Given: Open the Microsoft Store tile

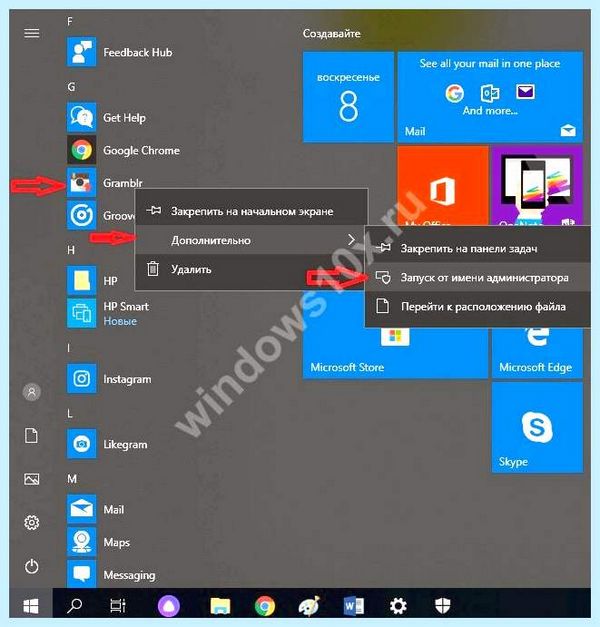Looking at the screenshot, I should pyautogui.click(x=395, y=352).
